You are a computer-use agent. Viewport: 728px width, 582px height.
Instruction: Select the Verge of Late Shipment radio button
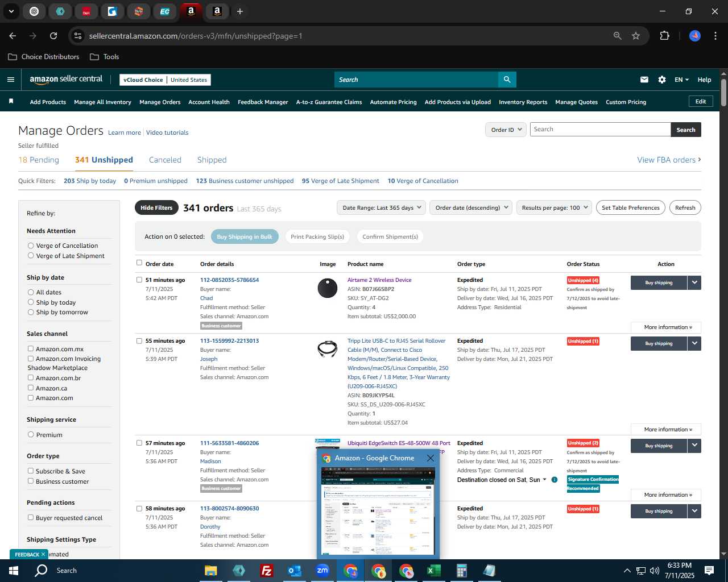pos(31,256)
